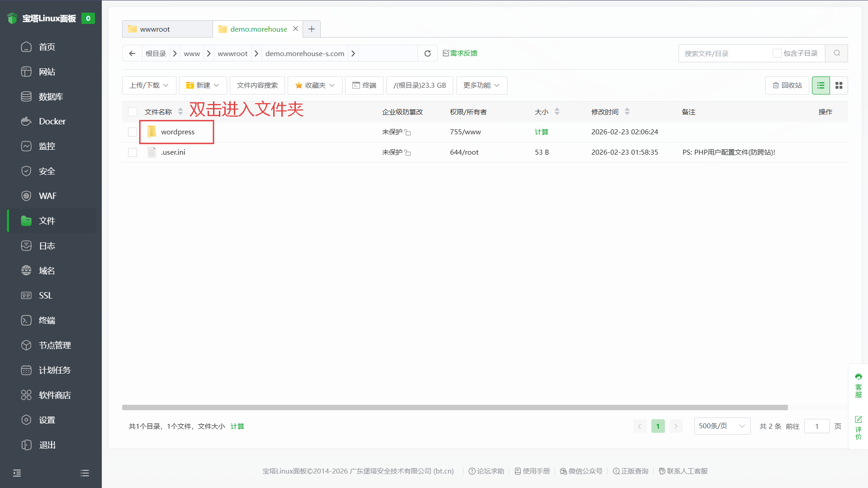Image resolution: width=868 pixels, height=488 pixels.
Task: Switch to list view icon
Action: pyautogui.click(x=821, y=85)
